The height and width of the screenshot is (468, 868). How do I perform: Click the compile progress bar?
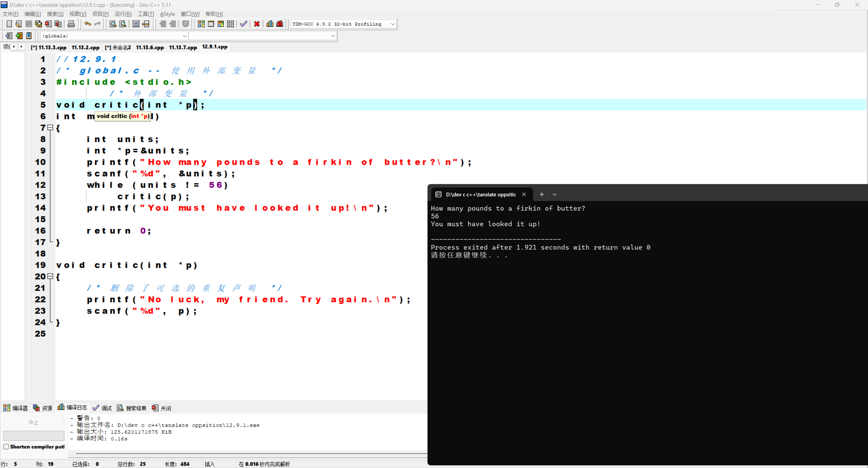tap(34, 435)
